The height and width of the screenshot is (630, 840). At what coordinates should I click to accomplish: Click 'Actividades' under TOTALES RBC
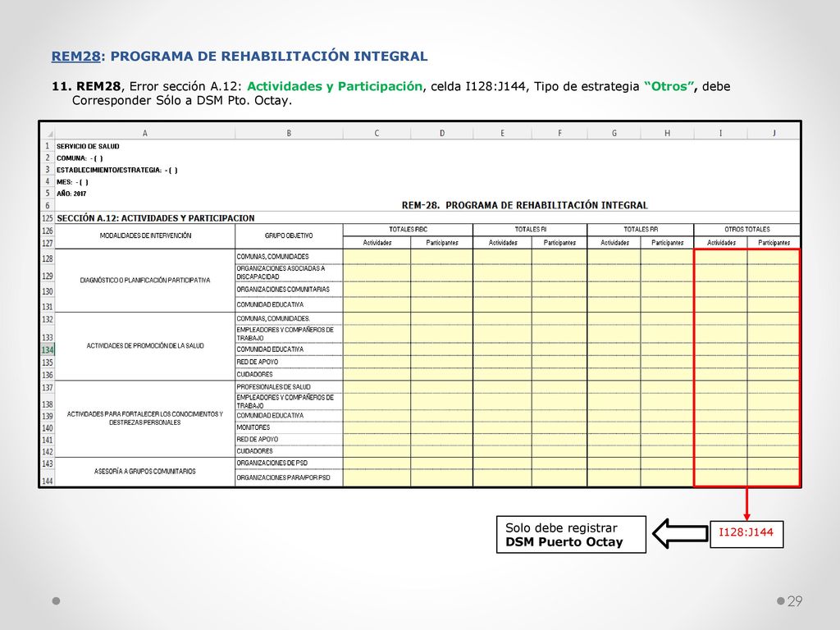(377, 243)
